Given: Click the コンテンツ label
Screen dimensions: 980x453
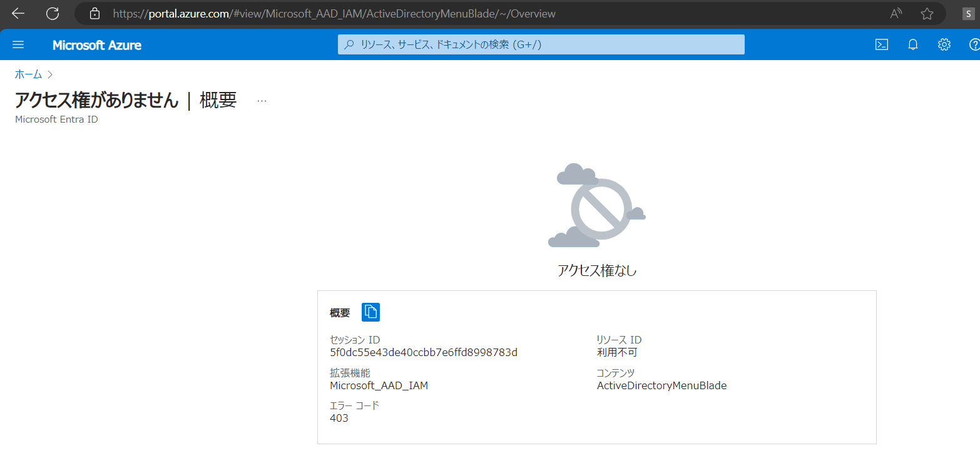Looking at the screenshot, I should pyautogui.click(x=616, y=373).
